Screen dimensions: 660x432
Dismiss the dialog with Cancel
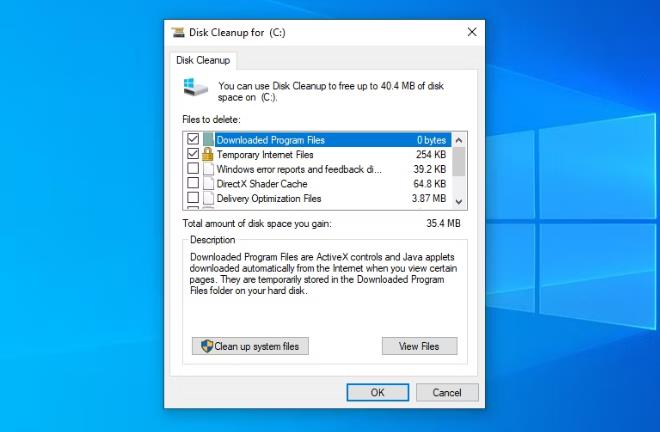(x=447, y=392)
